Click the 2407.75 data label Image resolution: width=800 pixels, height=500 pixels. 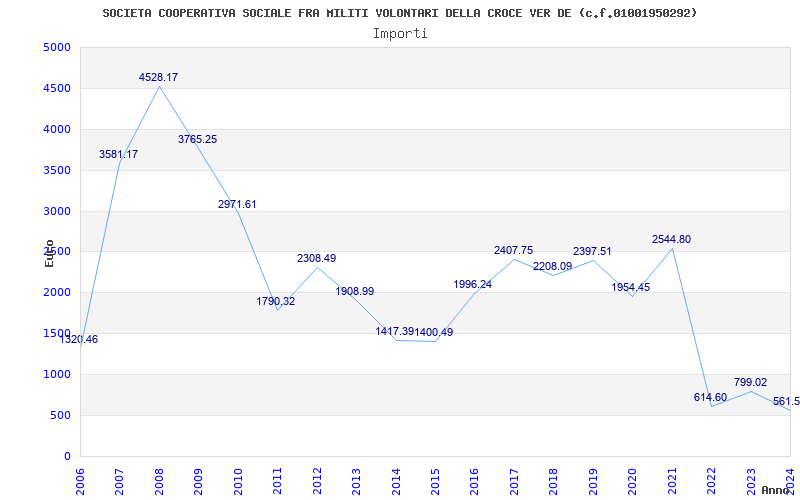(513, 251)
